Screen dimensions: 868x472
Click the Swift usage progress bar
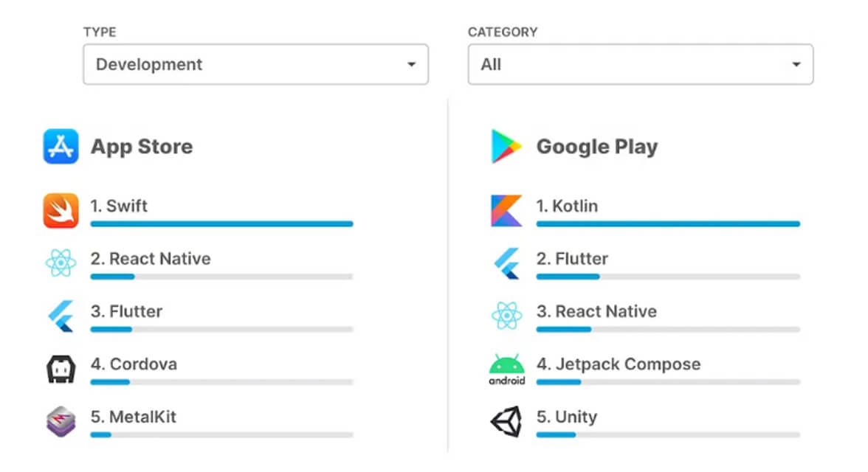(x=221, y=223)
